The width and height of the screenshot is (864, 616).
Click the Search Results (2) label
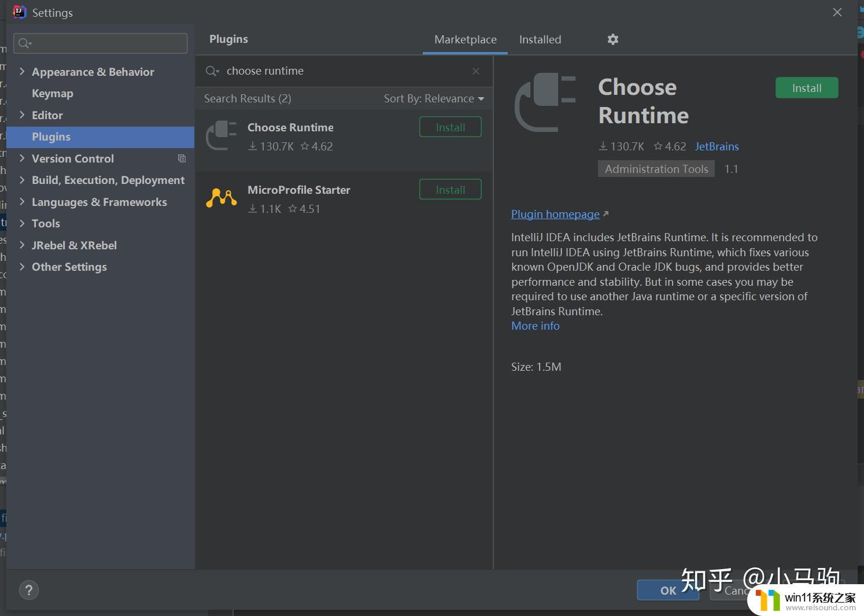pos(248,99)
